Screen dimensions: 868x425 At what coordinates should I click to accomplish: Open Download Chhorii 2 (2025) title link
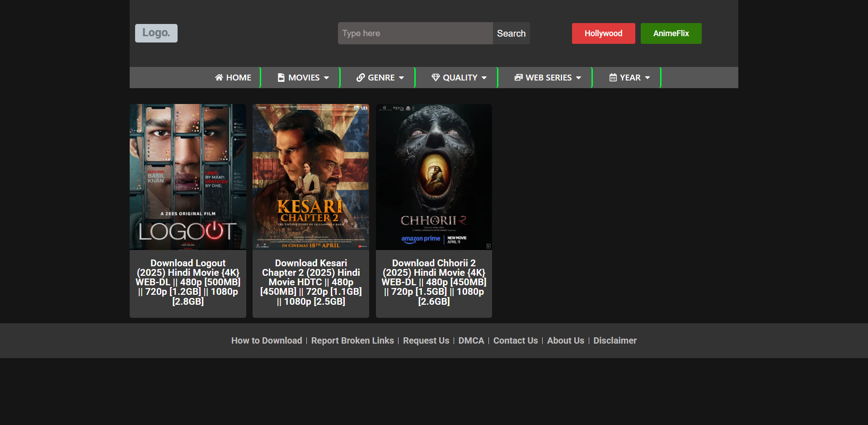point(434,282)
